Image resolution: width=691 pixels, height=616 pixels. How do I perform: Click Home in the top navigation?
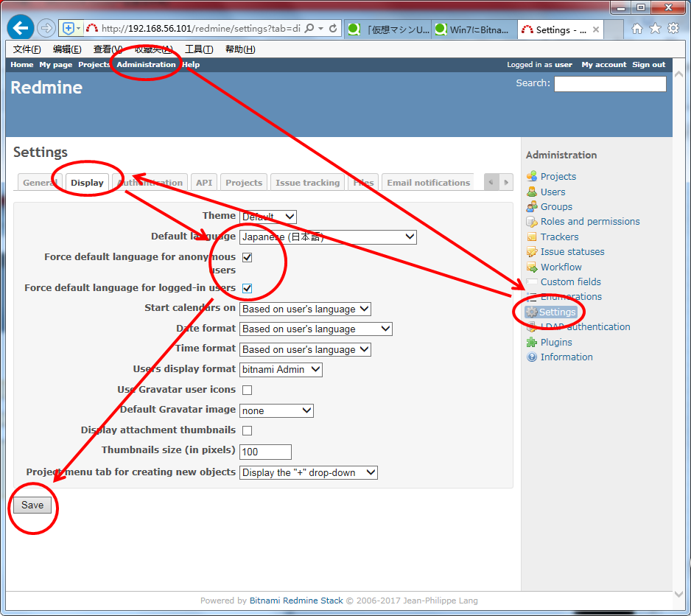pos(21,64)
